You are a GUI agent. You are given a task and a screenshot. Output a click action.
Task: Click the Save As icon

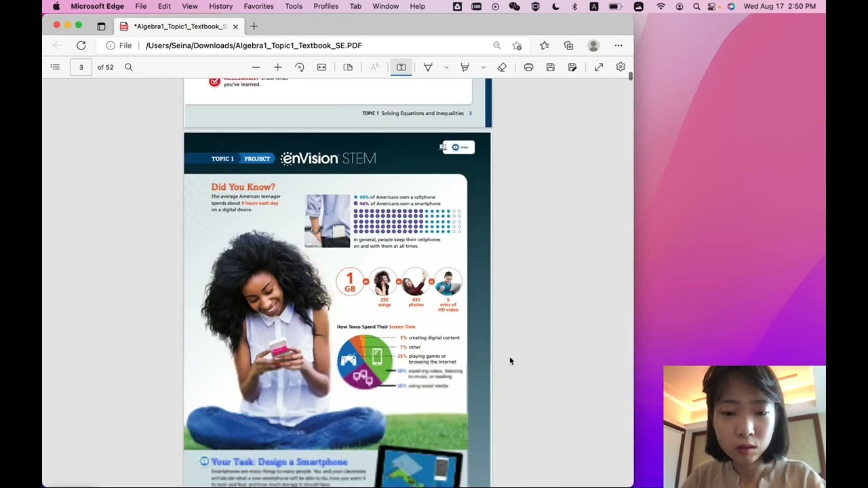(572, 67)
